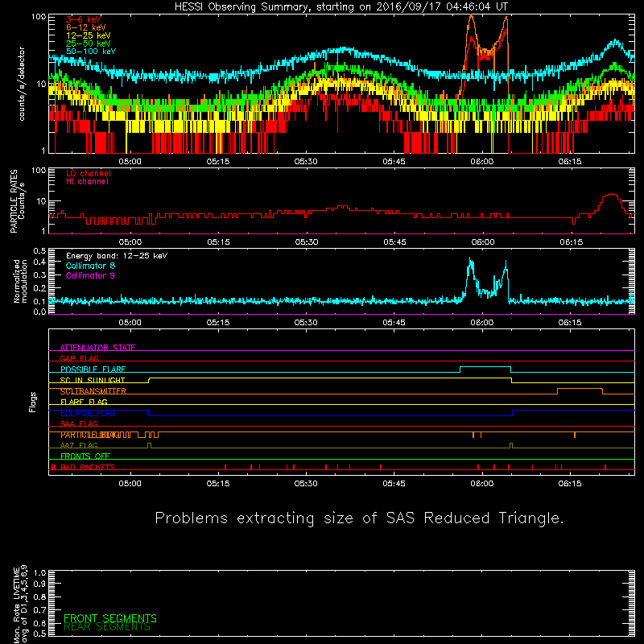This screenshot has width=644, height=644.
Task: Select the orange 6-12 keV legend label
Action: pyautogui.click(x=86, y=27)
